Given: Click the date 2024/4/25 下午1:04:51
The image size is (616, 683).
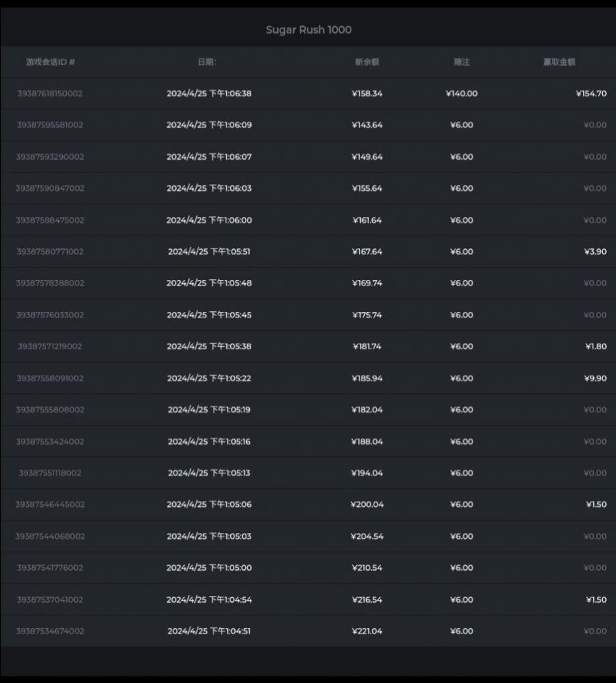Looking at the screenshot, I should click(209, 631).
